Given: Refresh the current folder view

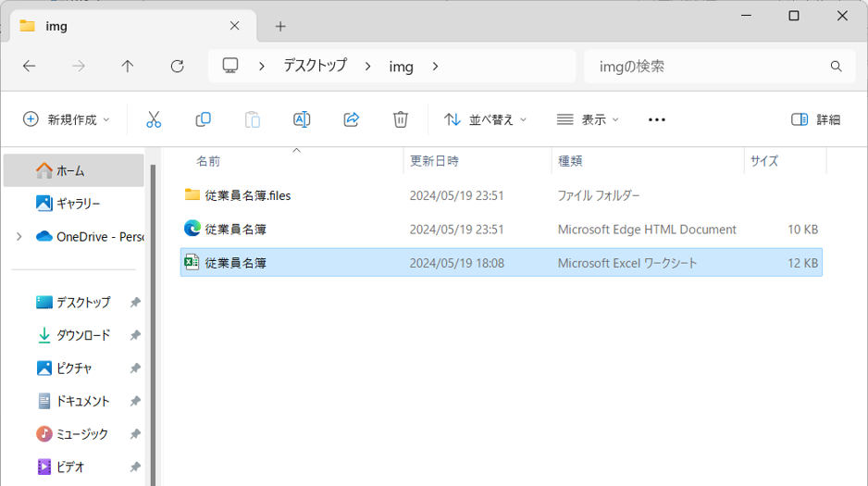Looking at the screenshot, I should 177,66.
